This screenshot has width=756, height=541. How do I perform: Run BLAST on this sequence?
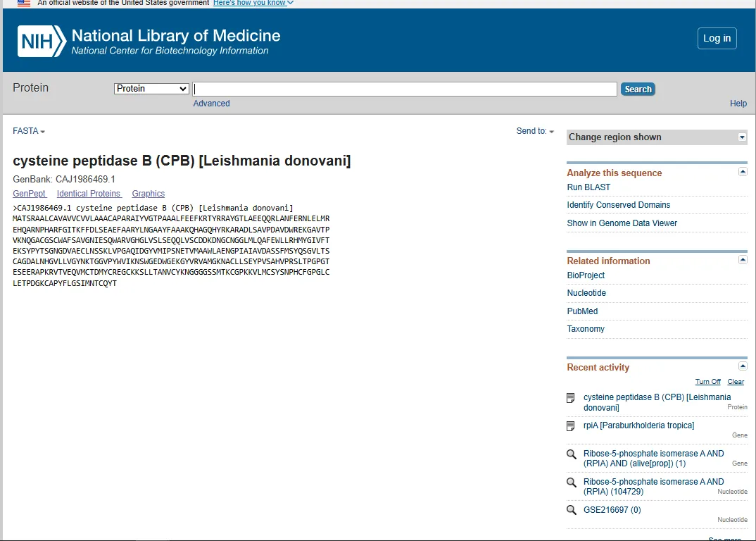588,187
